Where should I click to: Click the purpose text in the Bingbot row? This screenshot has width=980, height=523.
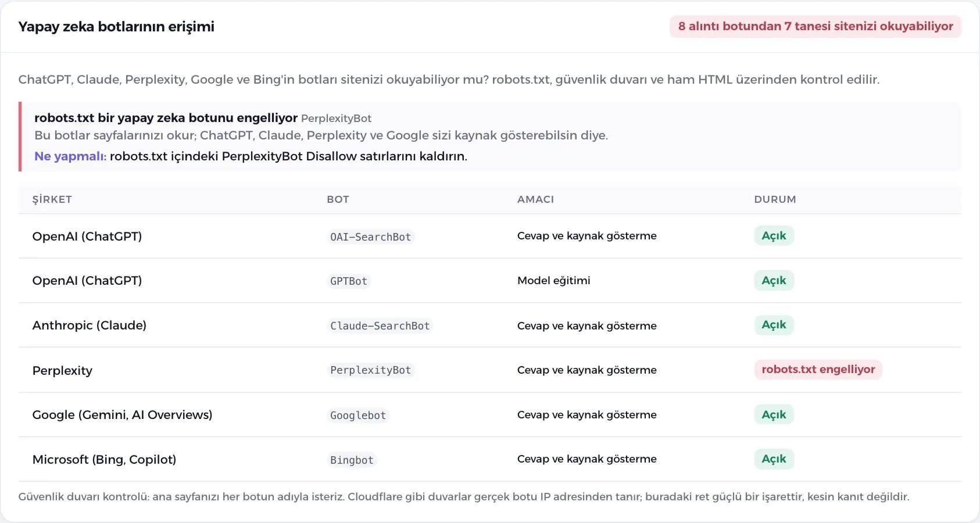[x=587, y=459]
